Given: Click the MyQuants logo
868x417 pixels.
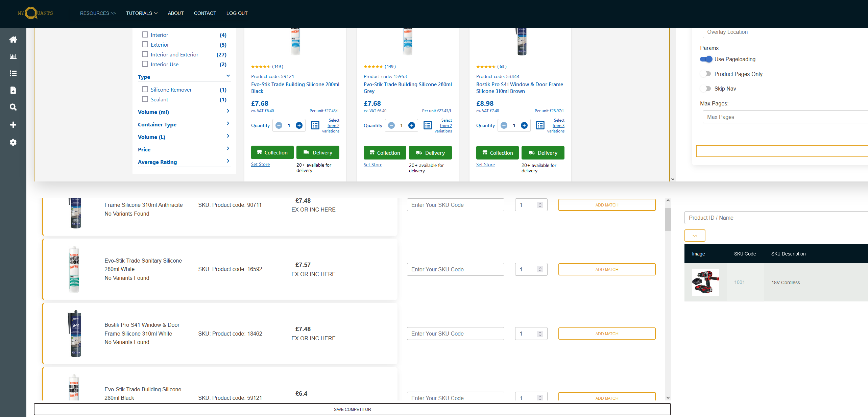Looking at the screenshot, I should point(35,13).
